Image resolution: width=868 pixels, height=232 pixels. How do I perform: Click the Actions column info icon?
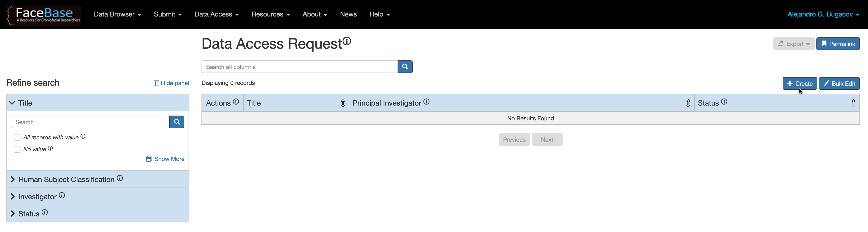point(236,102)
